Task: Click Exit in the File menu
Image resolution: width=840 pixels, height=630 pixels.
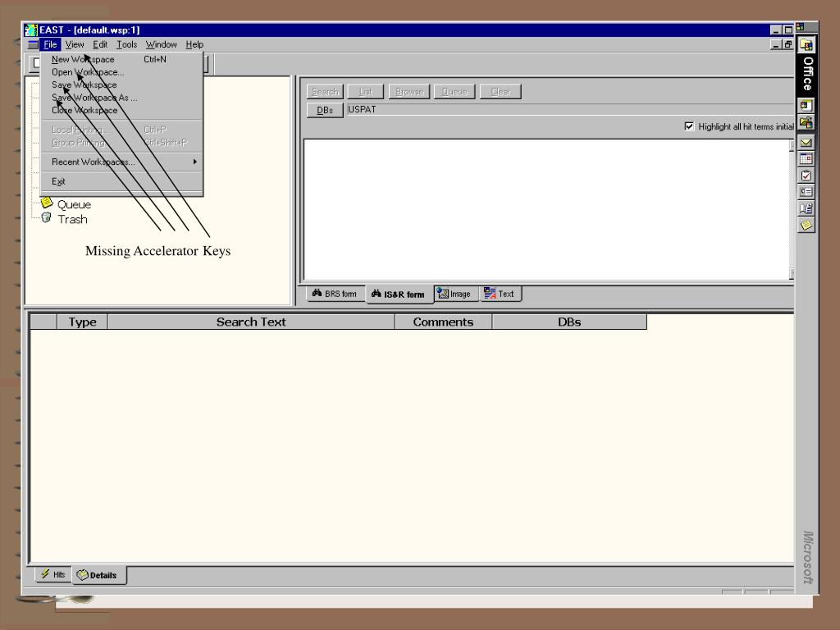Action: click(x=121, y=181)
